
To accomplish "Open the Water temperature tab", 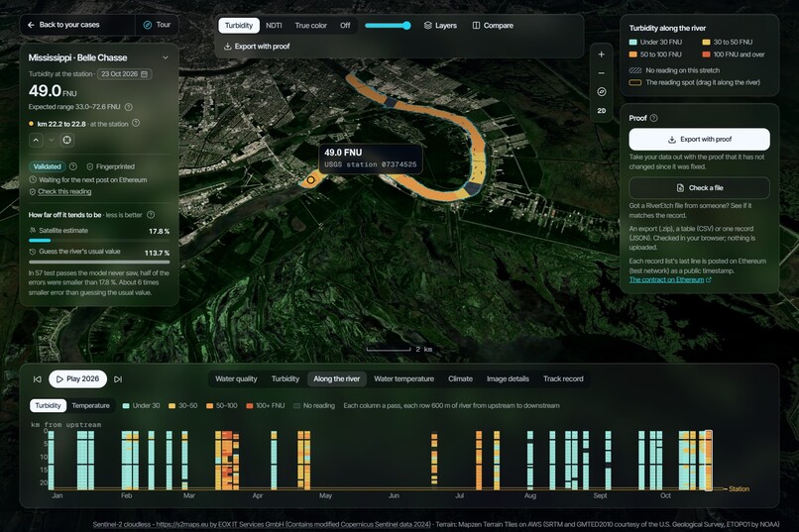I will click(x=404, y=378).
